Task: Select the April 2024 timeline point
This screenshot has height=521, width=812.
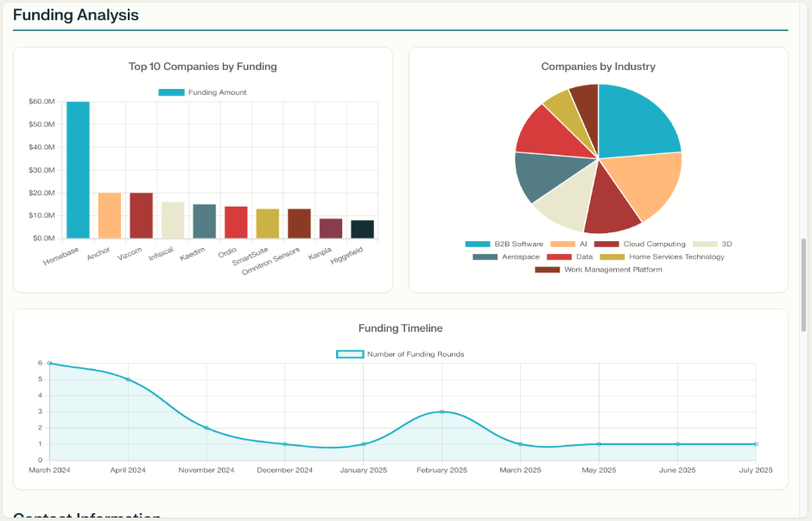Action: coord(128,379)
